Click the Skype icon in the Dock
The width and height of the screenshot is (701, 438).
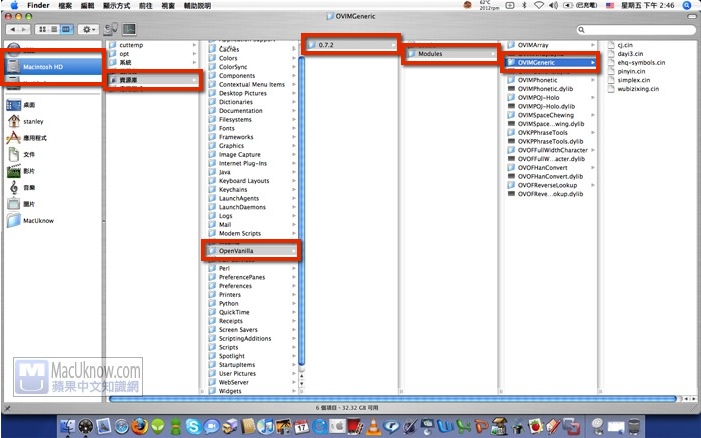(x=194, y=427)
